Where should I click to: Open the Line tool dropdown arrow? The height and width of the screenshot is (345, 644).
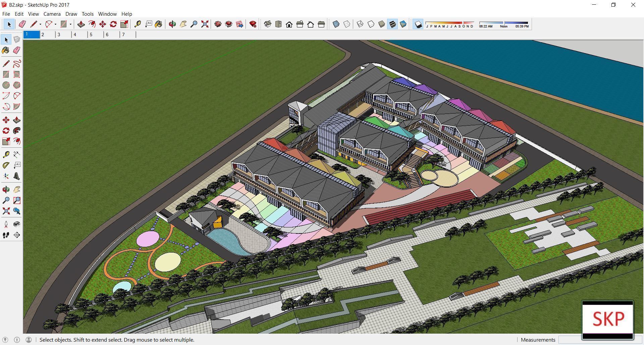[40, 24]
